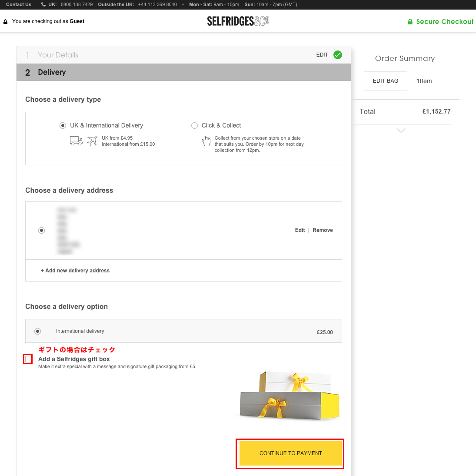Viewport: 476px width, 476px height.
Task: Expand the Order Summary total chevron
Action: click(x=401, y=131)
